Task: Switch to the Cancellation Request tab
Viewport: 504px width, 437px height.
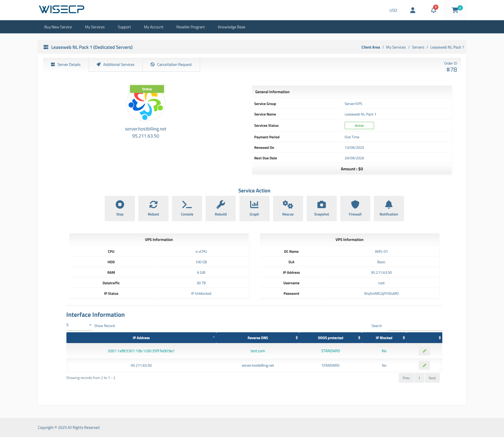Action: [171, 65]
